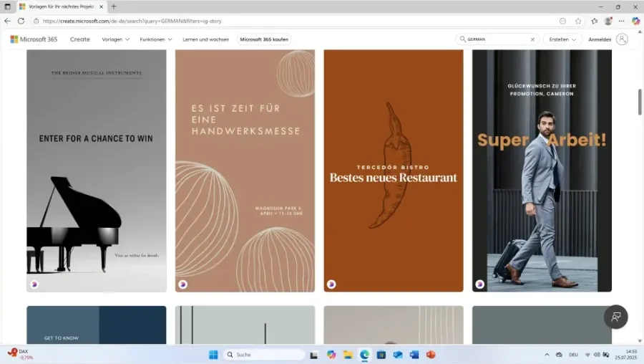644x364 pixels.
Task: Open Lernen und wachsen page
Action: (x=206, y=39)
